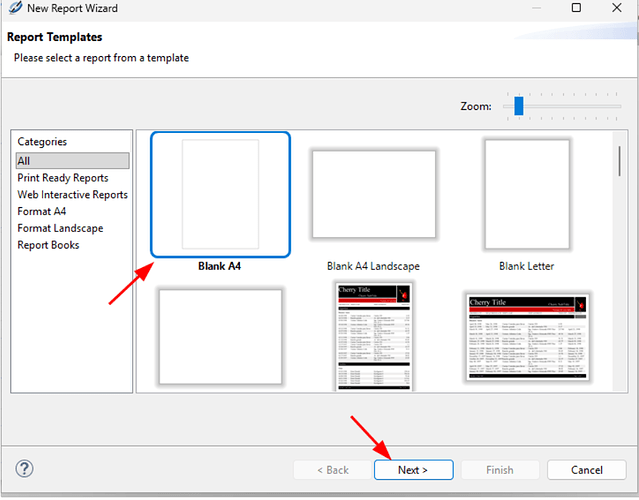The image size is (639, 500).
Task: Click the template list vertical scrollbar
Action: click(620, 175)
